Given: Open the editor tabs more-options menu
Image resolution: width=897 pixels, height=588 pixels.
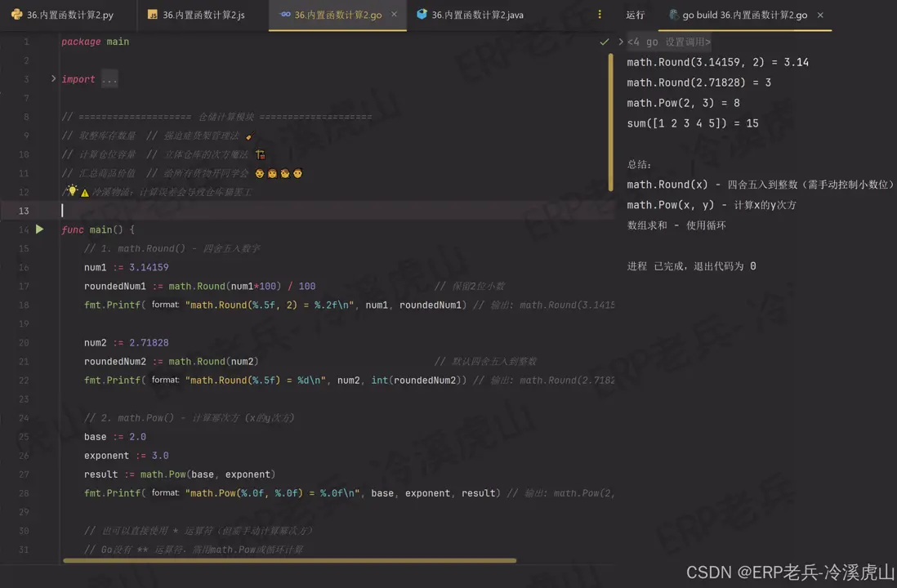Looking at the screenshot, I should [599, 15].
